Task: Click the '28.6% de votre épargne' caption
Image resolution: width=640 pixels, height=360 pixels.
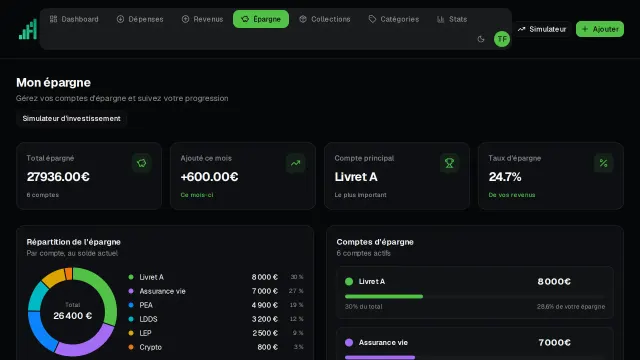Action: (571, 307)
